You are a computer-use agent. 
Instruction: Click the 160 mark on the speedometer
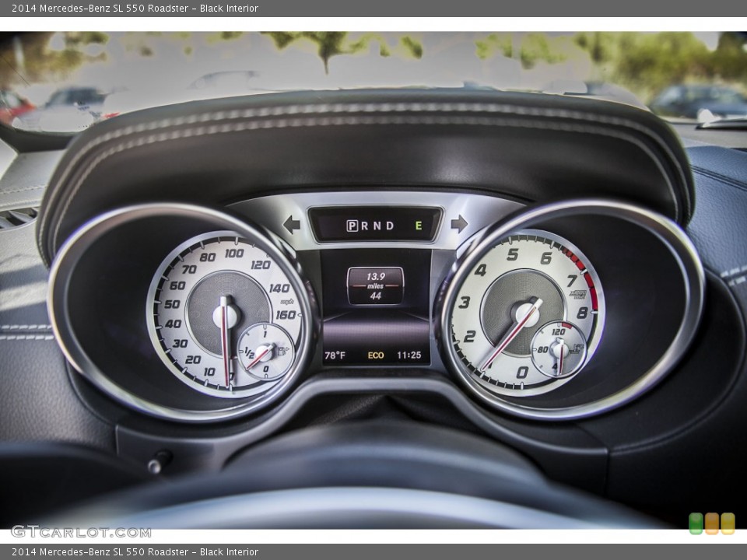pyautogui.click(x=286, y=315)
